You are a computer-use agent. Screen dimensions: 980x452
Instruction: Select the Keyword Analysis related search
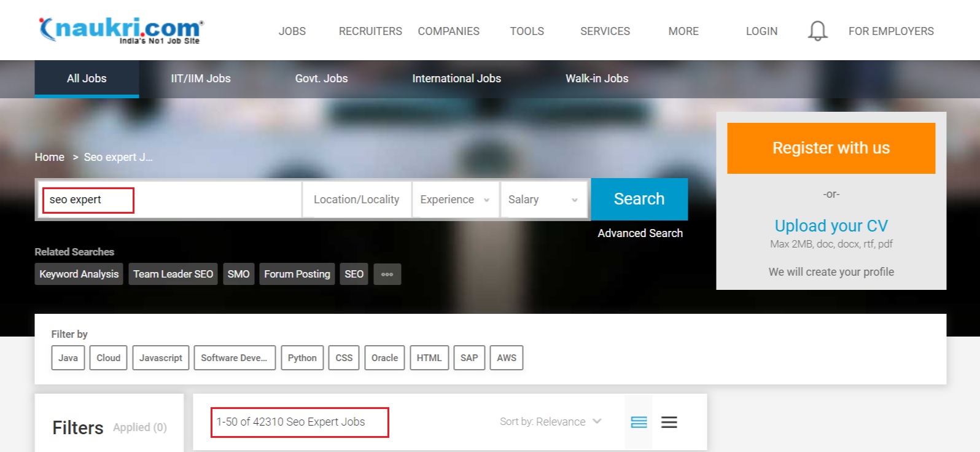tap(79, 274)
